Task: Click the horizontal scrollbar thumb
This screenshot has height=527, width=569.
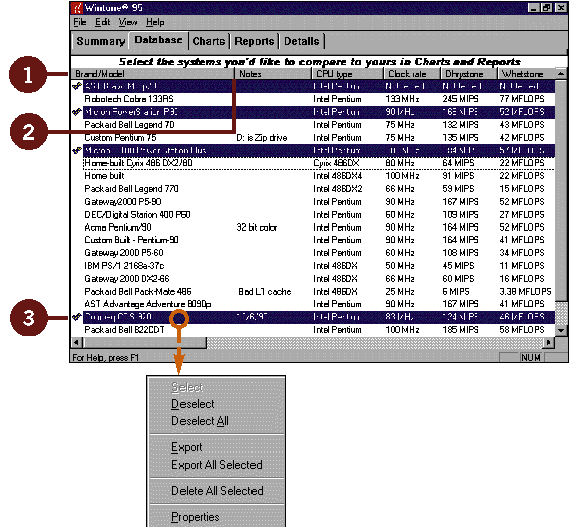Action: 144,342
